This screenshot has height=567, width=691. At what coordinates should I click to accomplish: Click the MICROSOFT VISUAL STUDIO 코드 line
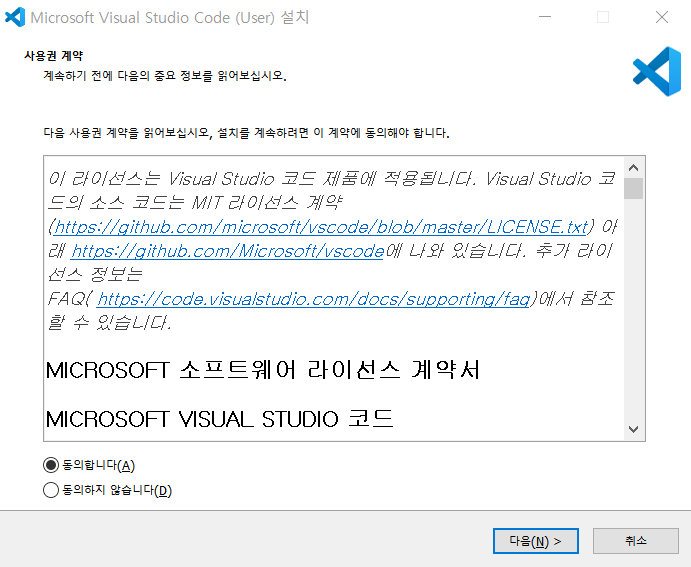219,419
